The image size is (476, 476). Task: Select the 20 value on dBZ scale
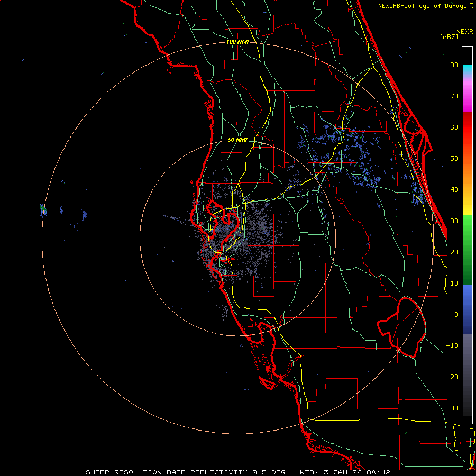[454, 252]
